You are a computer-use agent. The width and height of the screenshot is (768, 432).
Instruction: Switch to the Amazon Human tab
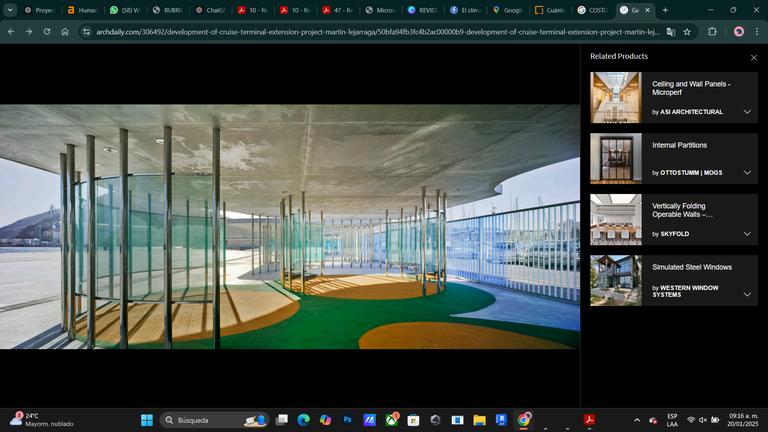(x=82, y=10)
